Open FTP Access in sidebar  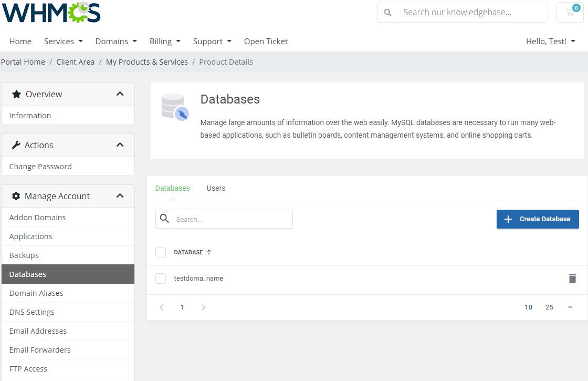[68, 369]
